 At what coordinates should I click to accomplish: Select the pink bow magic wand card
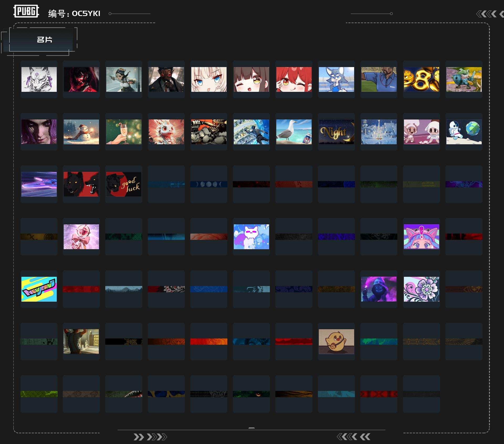(81, 237)
